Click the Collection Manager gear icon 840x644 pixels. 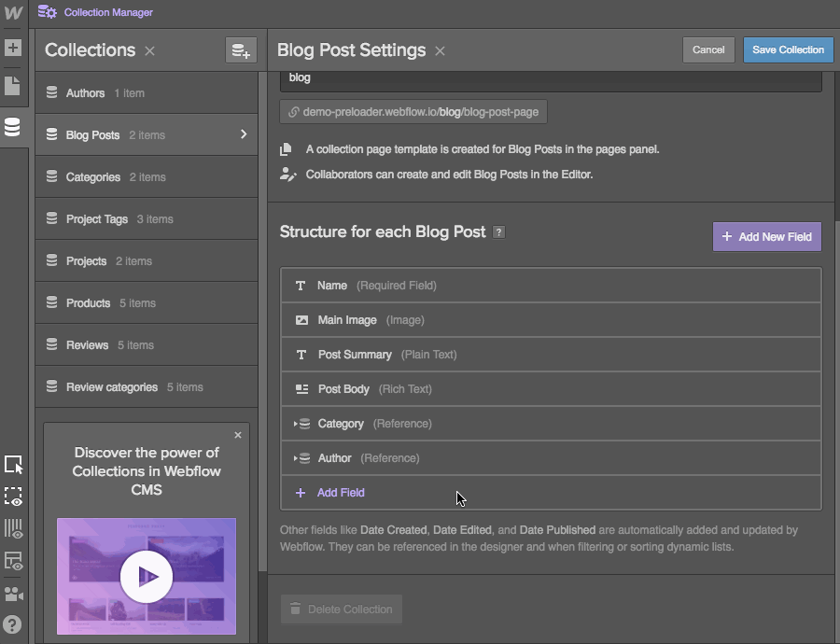pos(48,12)
